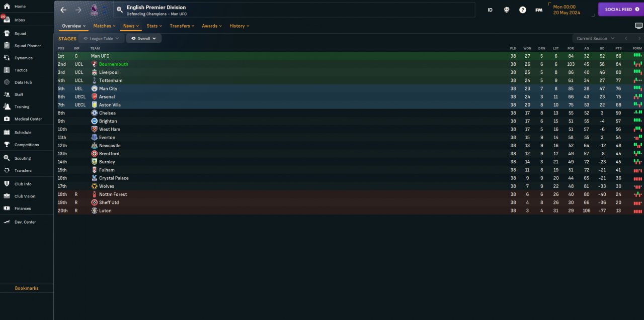Sort the table by the PTS column
This screenshot has height=320, width=644.
618,48
